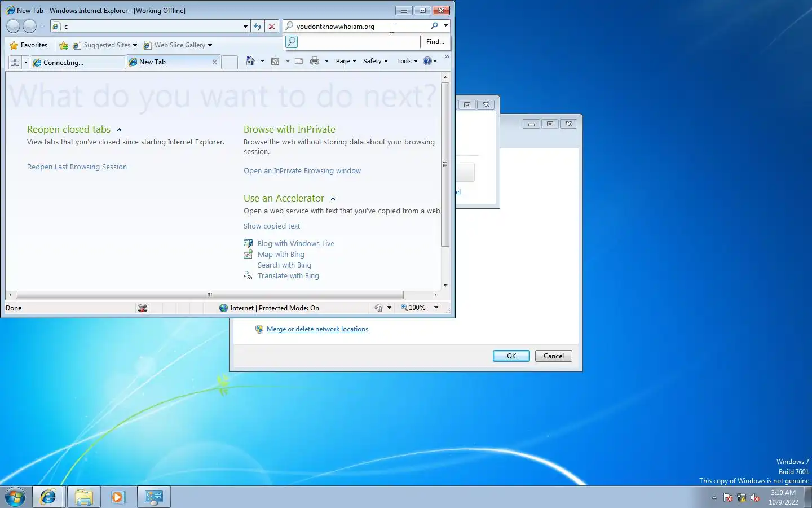Screen dimensions: 812x508
Task: Click Show copied text link
Action: 272,226
